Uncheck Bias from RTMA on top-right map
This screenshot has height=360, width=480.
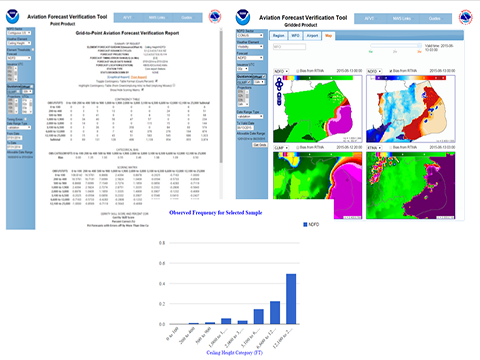[391, 71]
